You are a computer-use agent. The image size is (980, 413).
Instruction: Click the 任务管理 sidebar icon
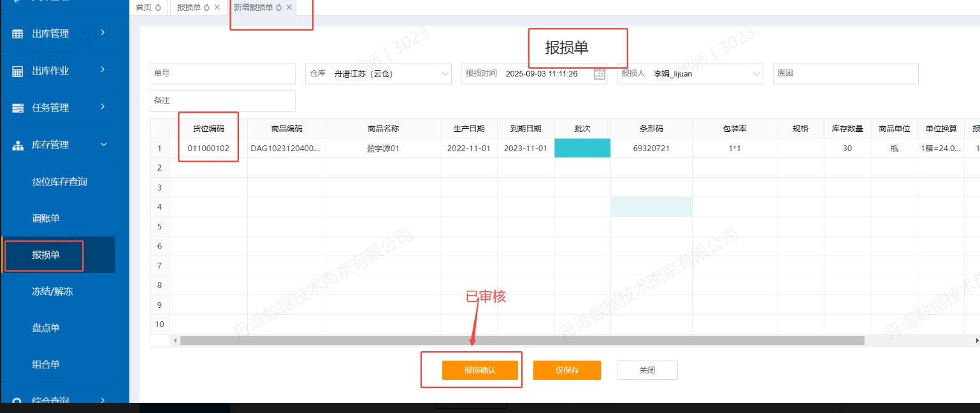tap(18, 108)
